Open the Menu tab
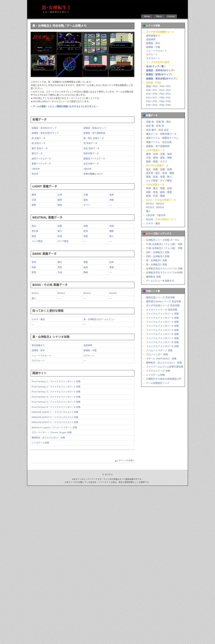Screen dimensions: 215x644 [159, 16]
